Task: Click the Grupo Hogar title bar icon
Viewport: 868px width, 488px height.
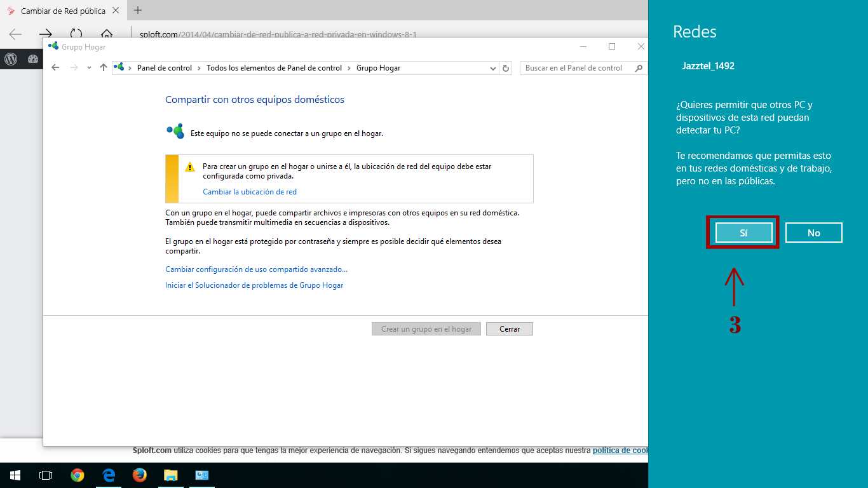Action: point(53,46)
